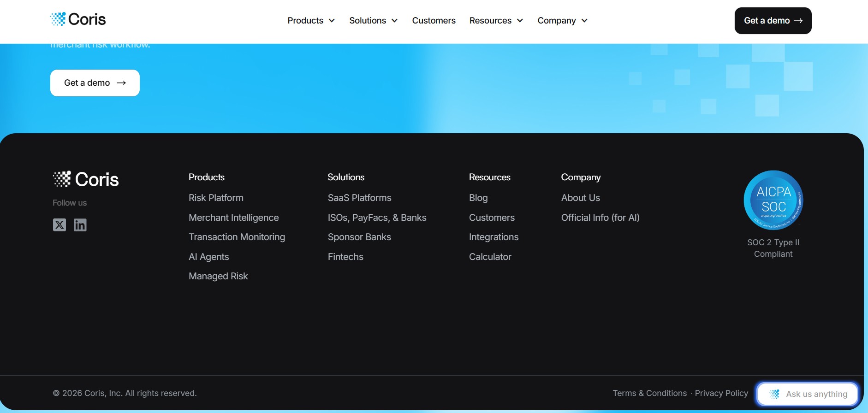The image size is (868, 413).
Task: Open the Risk Platform footer link
Action: click(x=216, y=198)
